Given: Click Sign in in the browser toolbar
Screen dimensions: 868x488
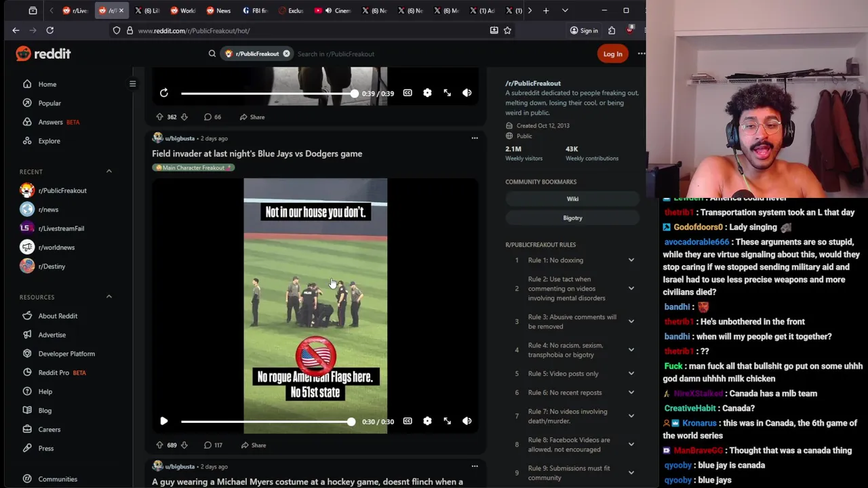Looking at the screenshot, I should click(x=584, y=30).
